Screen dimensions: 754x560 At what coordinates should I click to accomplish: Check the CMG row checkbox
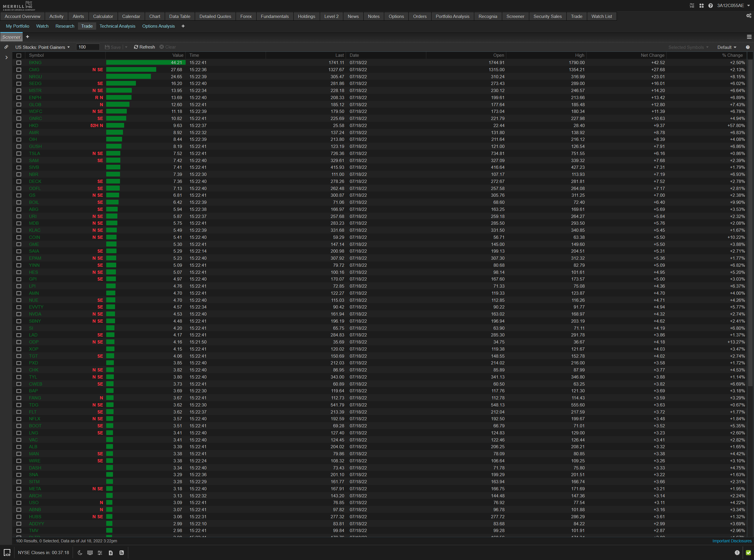pos(19,69)
